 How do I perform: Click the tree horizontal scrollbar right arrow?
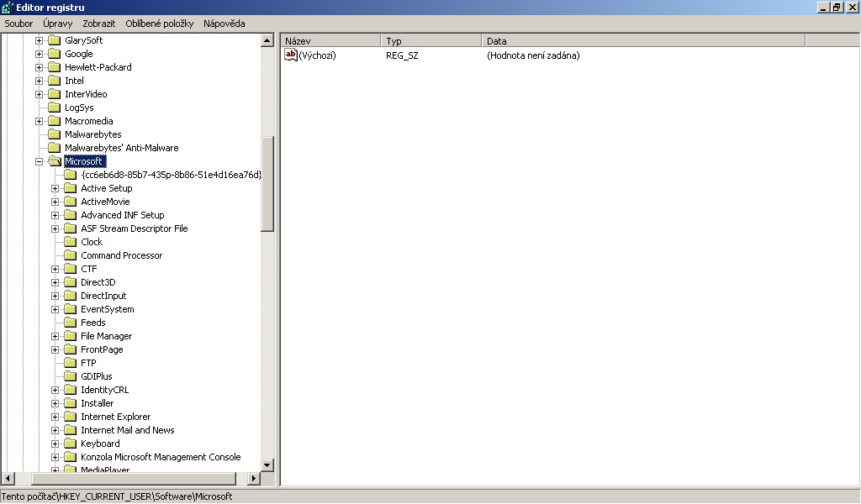pos(254,478)
